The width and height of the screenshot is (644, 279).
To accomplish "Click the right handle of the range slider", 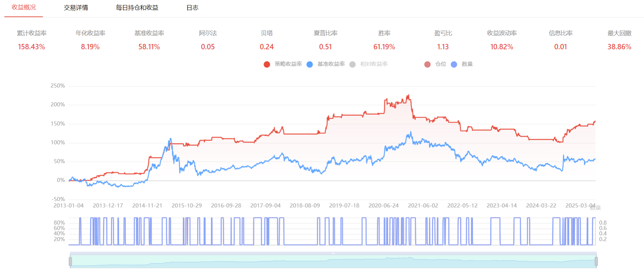I will pyautogui.click(x=596, y=261).
